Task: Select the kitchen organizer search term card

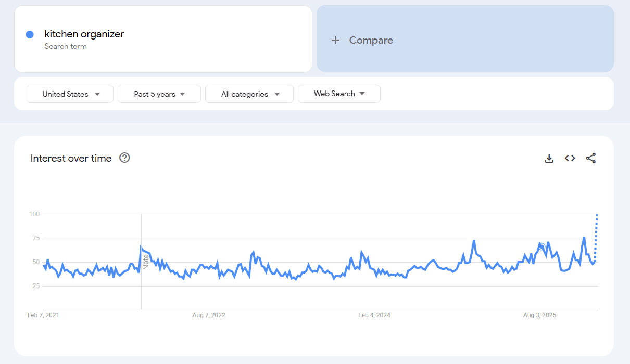Action: [163, 39]
